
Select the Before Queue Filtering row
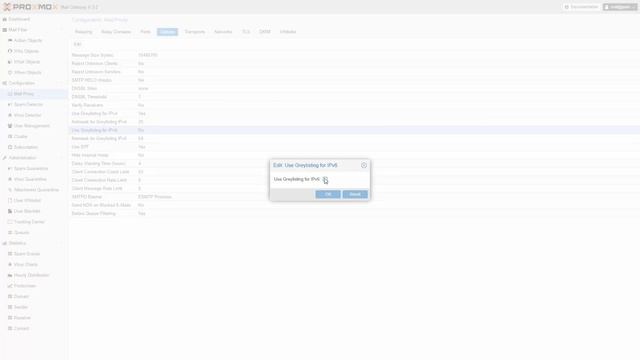(354, 213)
